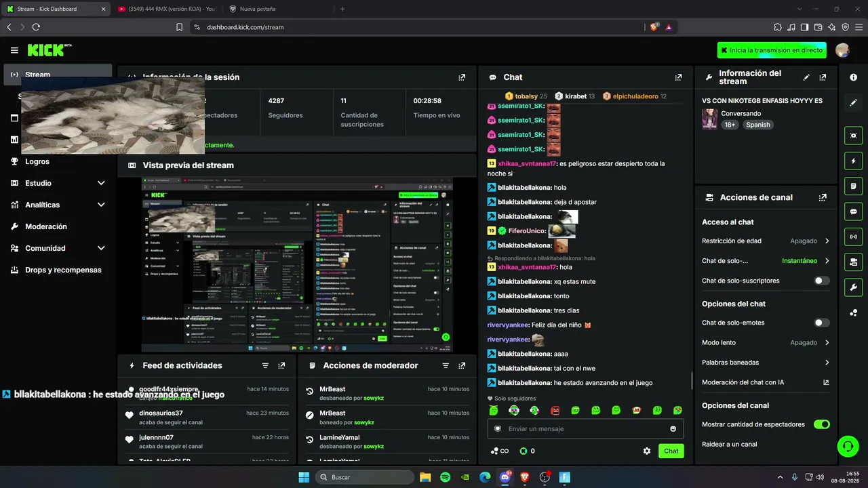The image size is (868, 488).
Task: Click username xhikaa_svntanaa17 saying 'hola'
Action: tap(527, 267)
